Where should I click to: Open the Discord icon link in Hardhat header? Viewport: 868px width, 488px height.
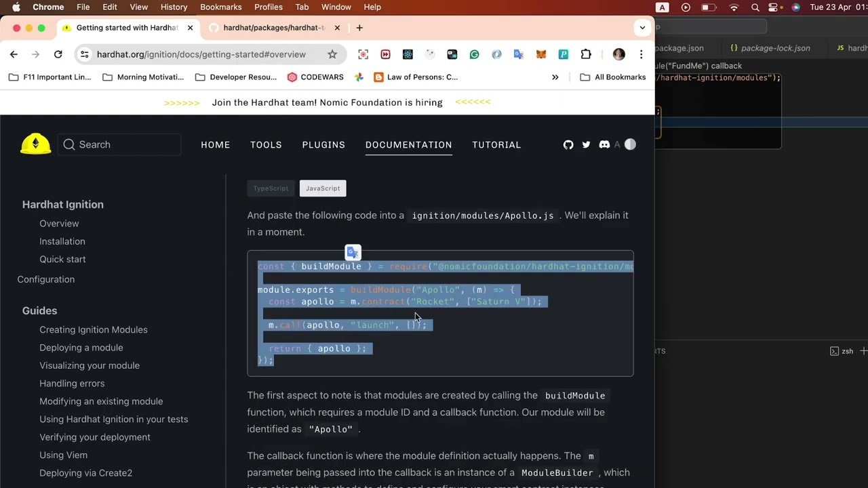[x=604, y=144]
